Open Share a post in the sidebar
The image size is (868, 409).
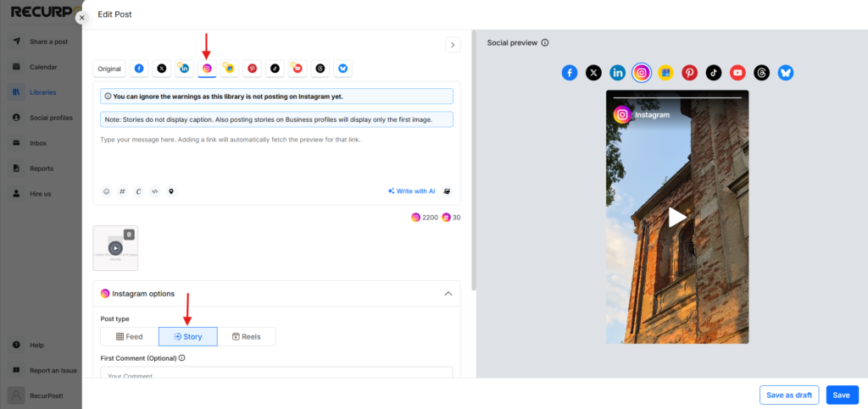click(x=41, y=41)
